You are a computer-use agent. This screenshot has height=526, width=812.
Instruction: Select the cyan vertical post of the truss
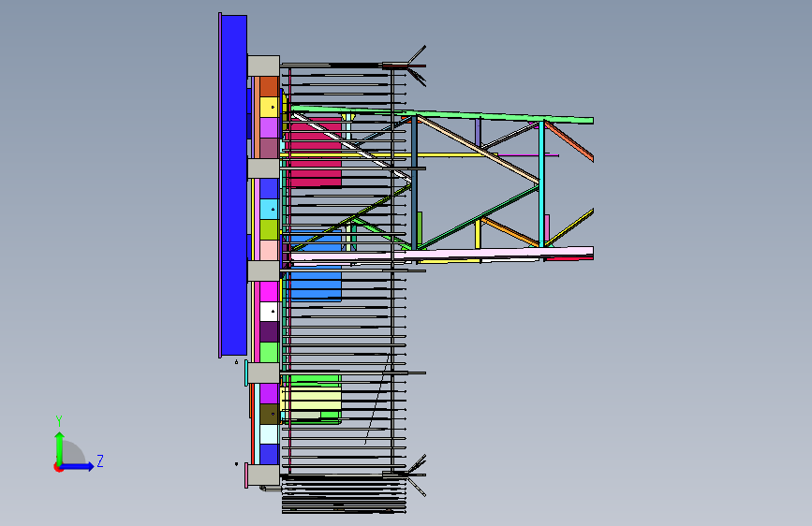click(541, 183)
